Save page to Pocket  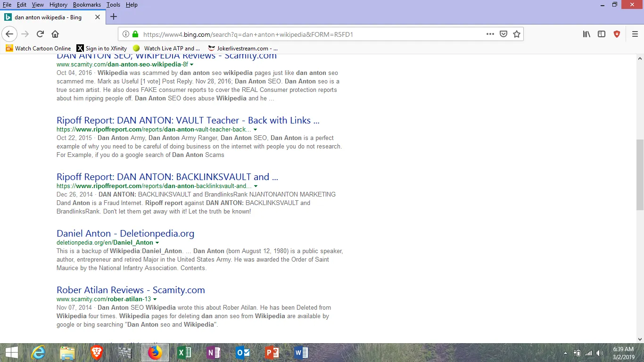tap(504, 34)
